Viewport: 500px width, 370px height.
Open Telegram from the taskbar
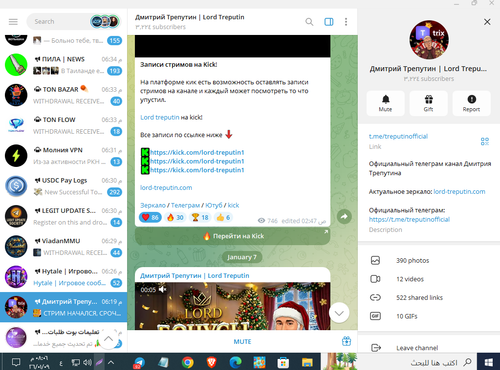(139, 363)
